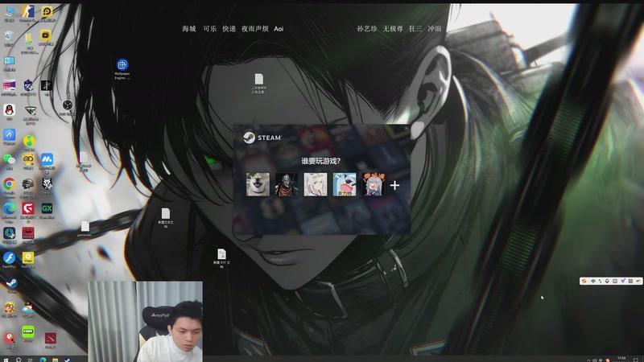Select the Shiba Inu dog Steam account

pyautogui.click(x=258, y=184)
